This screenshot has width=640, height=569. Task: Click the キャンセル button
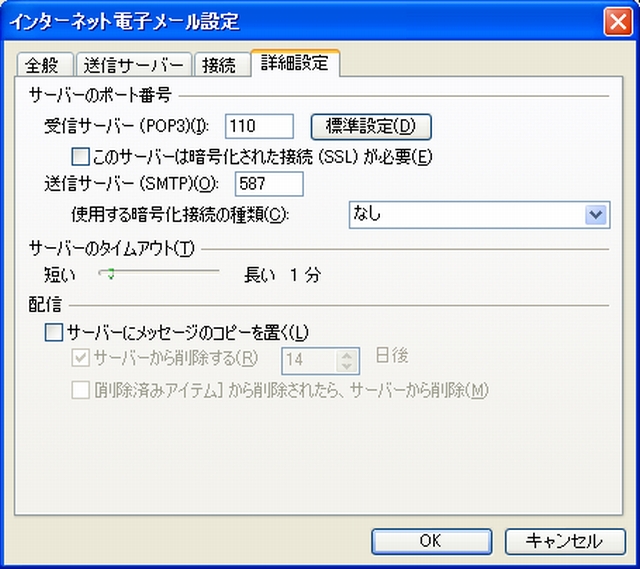(565, 541)
